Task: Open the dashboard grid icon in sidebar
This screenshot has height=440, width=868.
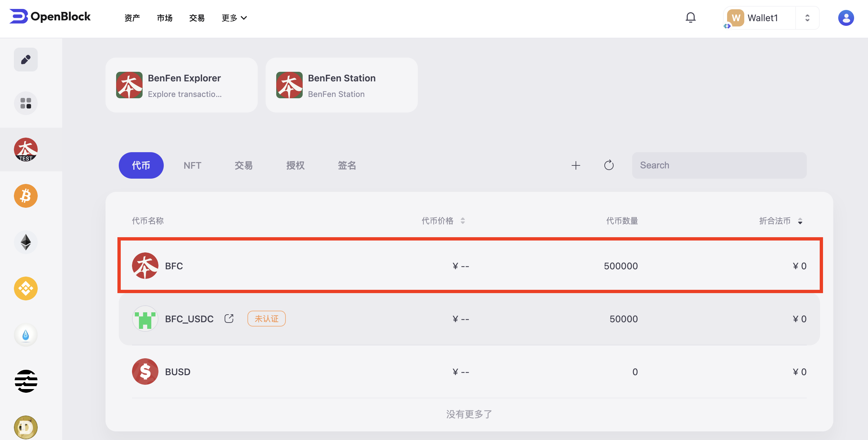Action: (x=25, y=103)
